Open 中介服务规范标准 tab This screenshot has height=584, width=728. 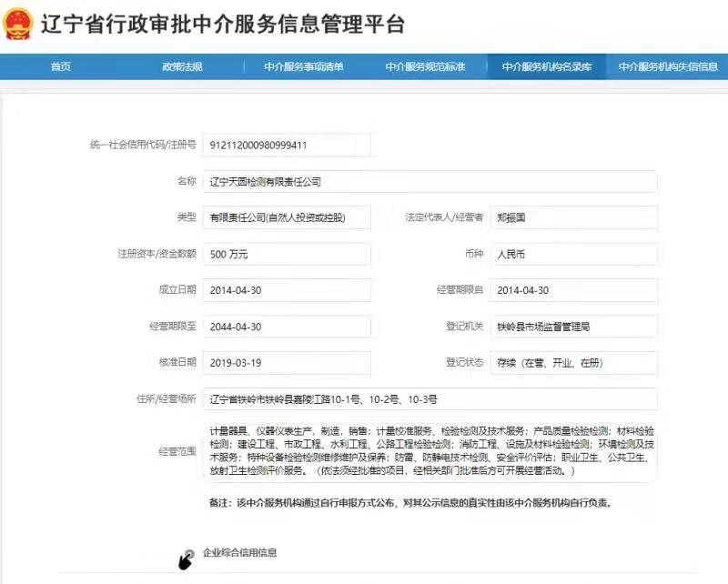tap(425, 67)
